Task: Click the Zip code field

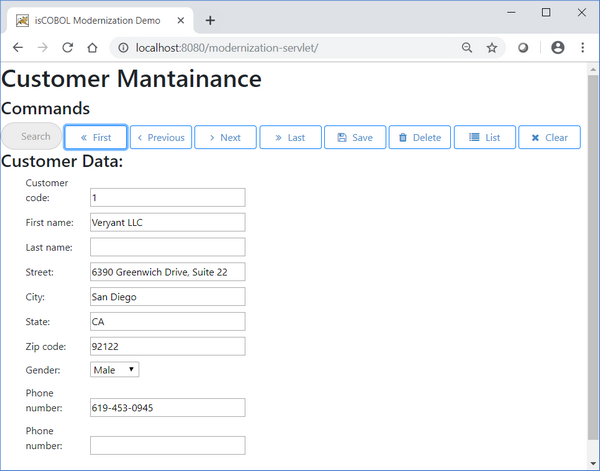Action: click(167, 346)
